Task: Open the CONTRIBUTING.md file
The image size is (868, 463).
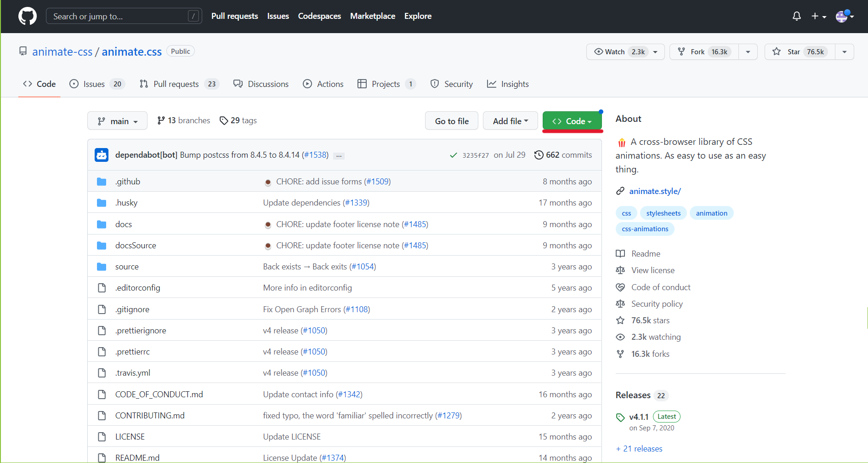Action: (150, 416)
